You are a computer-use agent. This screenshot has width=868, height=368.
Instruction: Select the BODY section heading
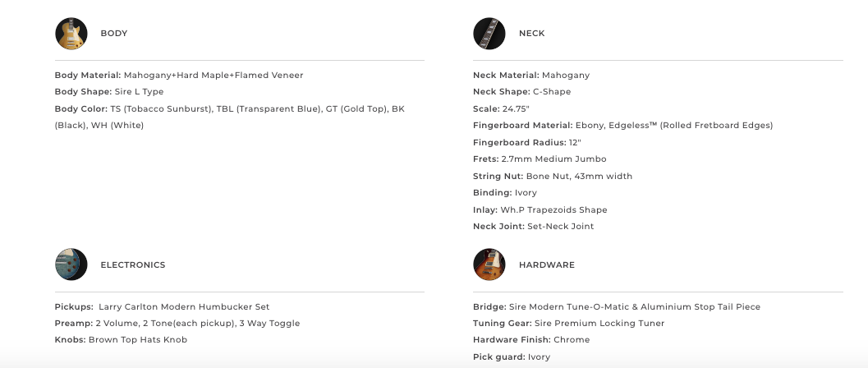pos(114,34)
